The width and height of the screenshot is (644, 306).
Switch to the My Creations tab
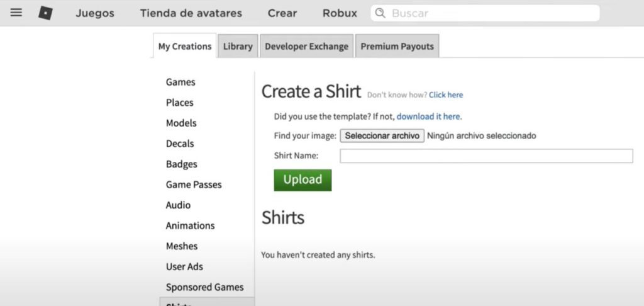pyautogui.click(x=185, y=46)
